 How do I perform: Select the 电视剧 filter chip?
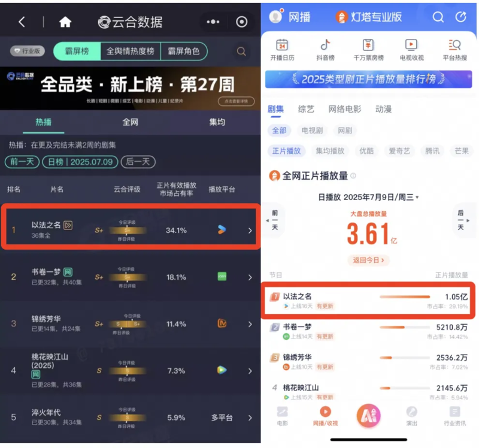[312, 131]
